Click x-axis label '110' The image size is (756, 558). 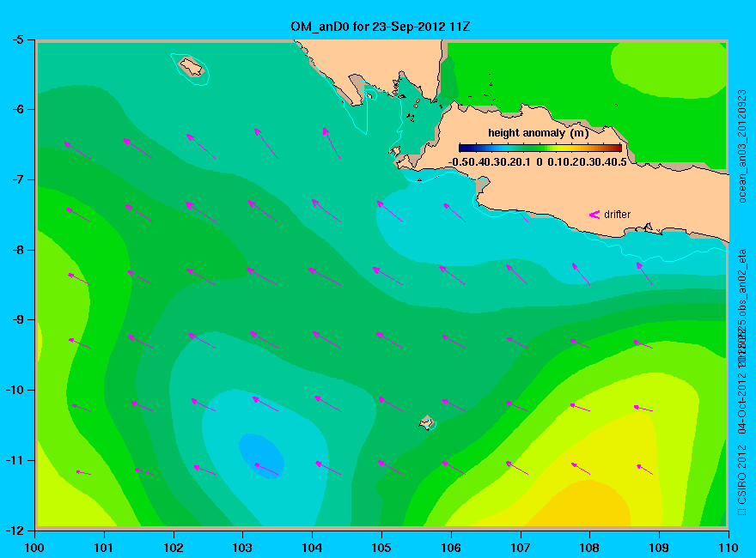728,548
